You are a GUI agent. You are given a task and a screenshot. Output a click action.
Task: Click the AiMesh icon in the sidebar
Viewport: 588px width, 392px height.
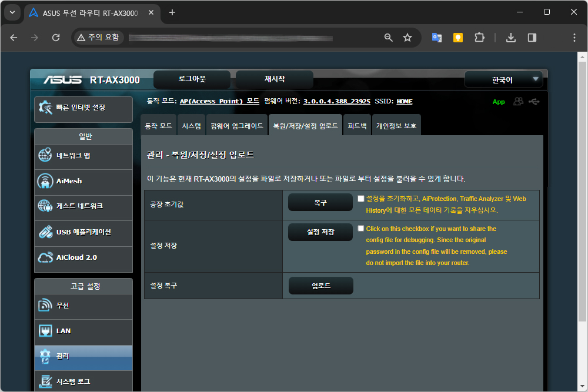[x=45, y=181]
